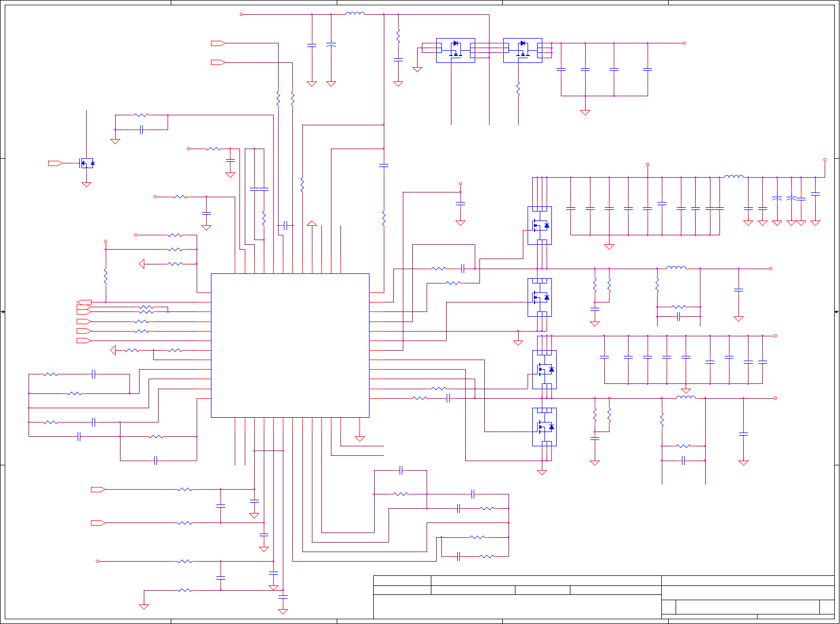Screen dimensions: 840x624
Task: Select the inductor on the upper-right capacitor bank rail
Action: 734,176
